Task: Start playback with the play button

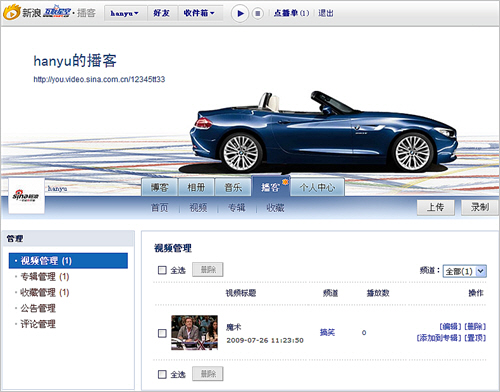Action: (x=240, y=13)
